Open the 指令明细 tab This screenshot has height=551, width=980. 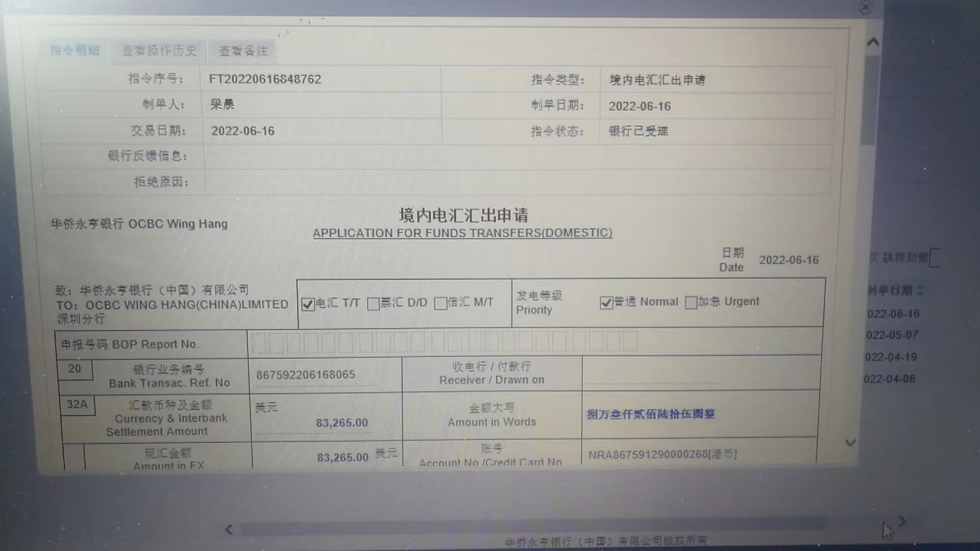(75, 51)
